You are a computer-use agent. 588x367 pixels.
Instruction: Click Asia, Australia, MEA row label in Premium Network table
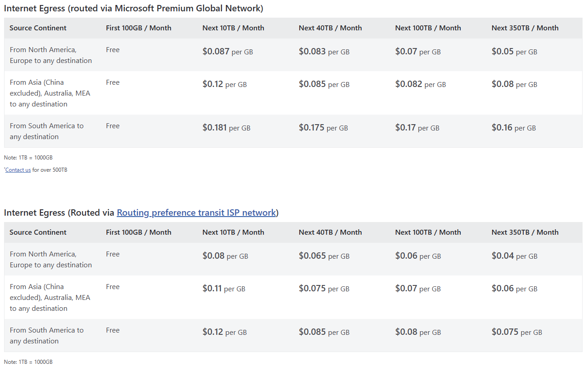(x=50, y=93)
